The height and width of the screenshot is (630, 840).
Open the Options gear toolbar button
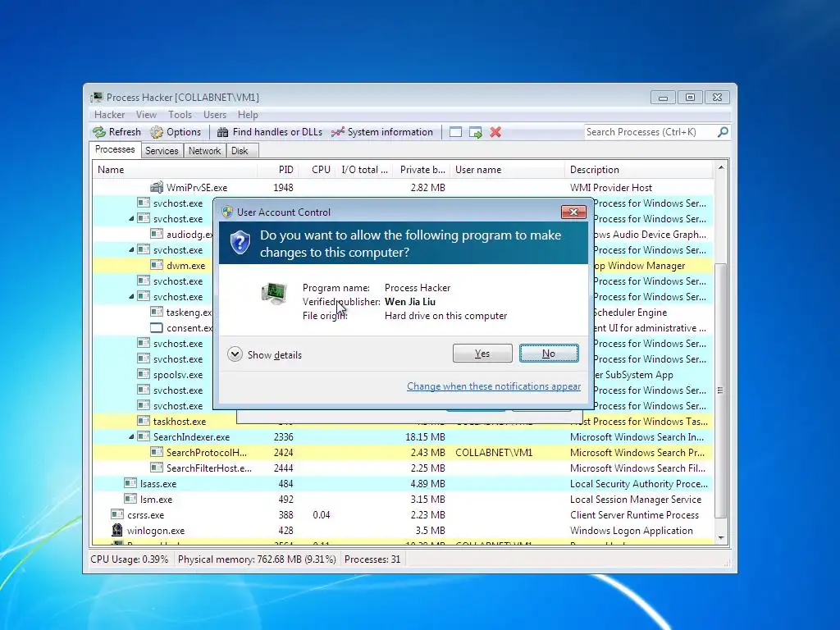[x=176, y=132]
